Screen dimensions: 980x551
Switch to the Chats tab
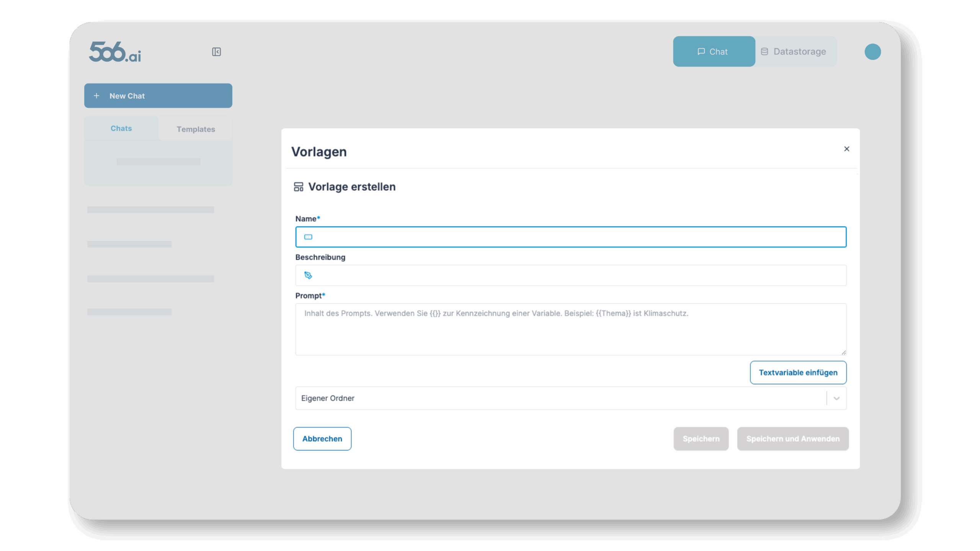pos(121,129)
